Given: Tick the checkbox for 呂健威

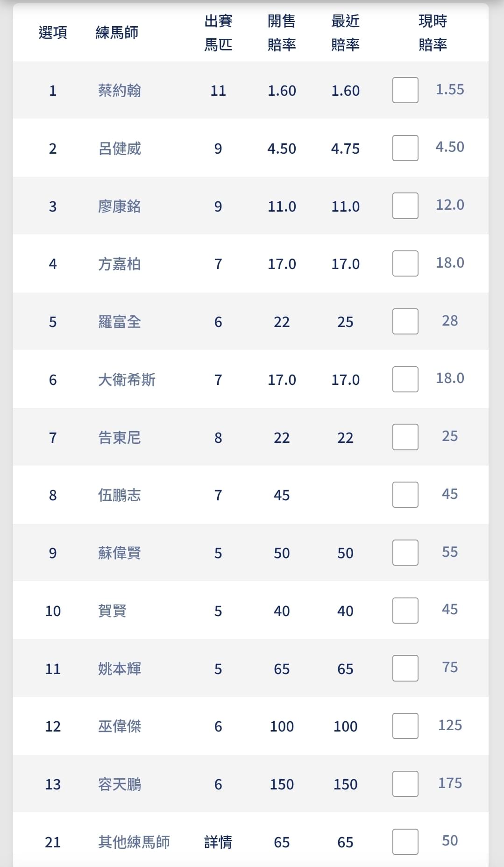Looking at the screenshot, I should coord(405,148).
